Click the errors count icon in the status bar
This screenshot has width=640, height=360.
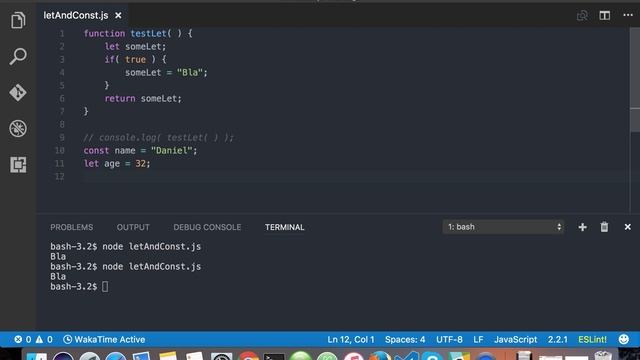[22, 340]
